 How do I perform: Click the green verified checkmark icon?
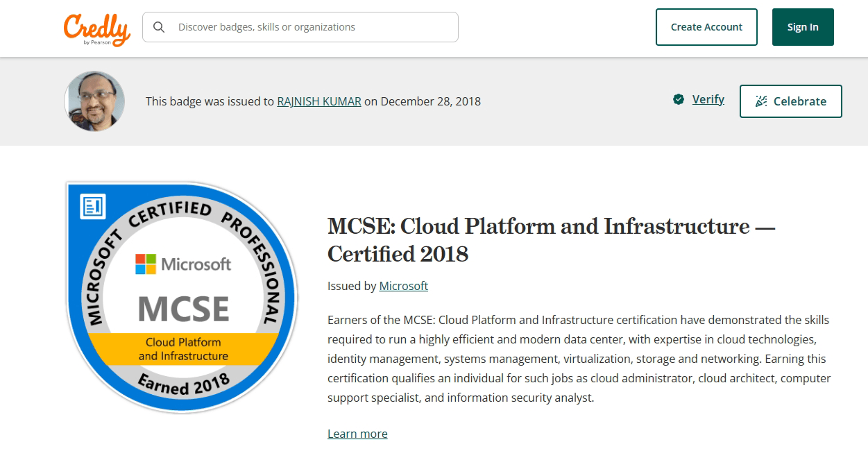tap(679, 100)
